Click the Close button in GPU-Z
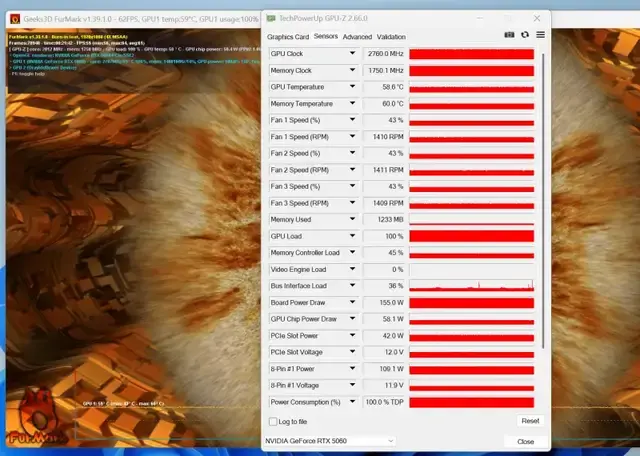Screen dimensions: 640x456 [525, 442]
